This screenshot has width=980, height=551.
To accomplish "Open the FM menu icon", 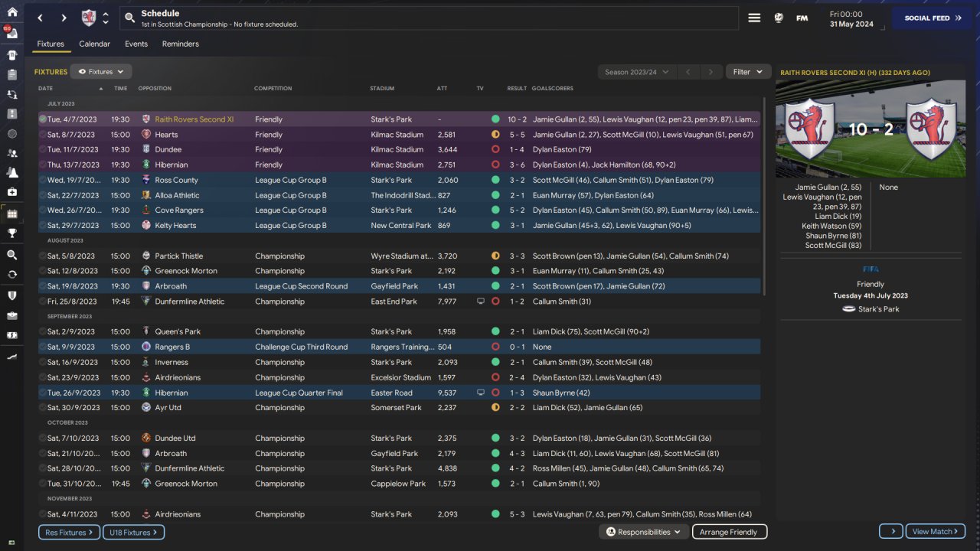I will point(802,18).
